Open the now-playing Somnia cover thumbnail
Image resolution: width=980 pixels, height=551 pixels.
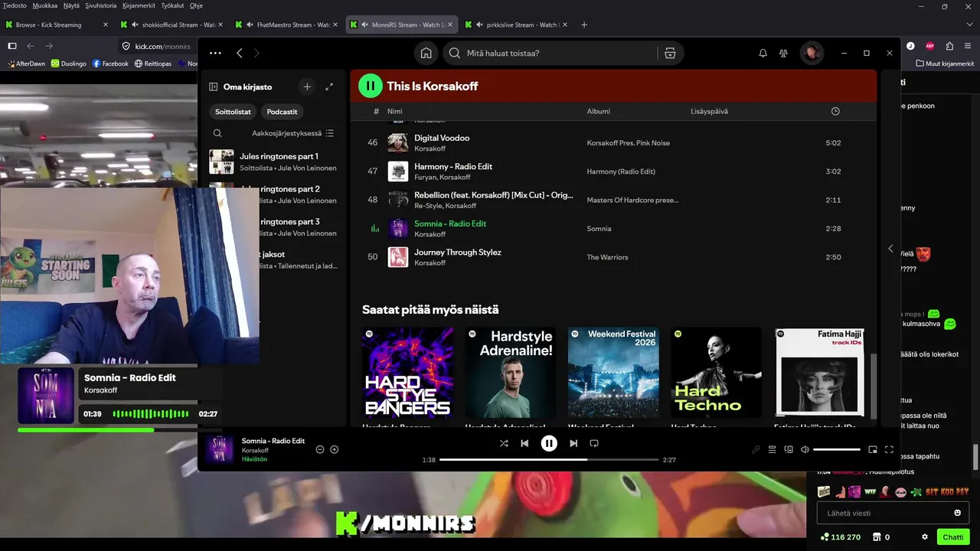coord(219,449)
